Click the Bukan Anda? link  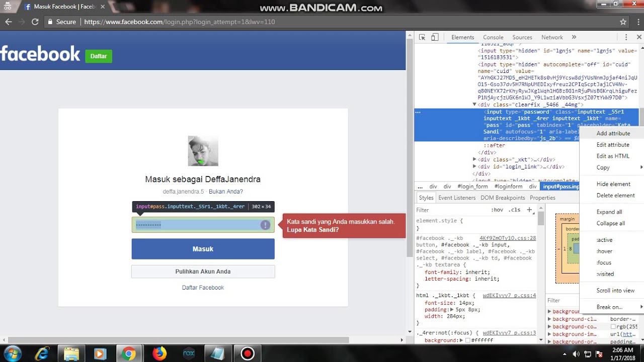[226, 192]
